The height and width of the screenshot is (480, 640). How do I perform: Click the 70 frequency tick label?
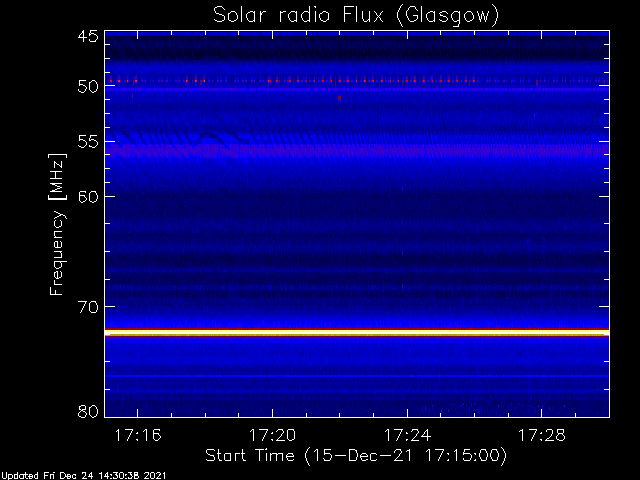(88, 307)
